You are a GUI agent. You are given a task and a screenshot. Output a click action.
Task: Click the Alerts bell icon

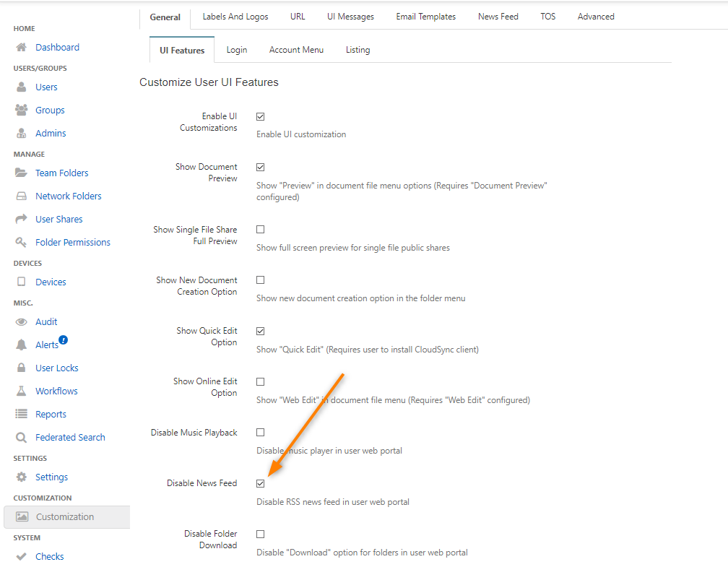[x=22, y=345]
